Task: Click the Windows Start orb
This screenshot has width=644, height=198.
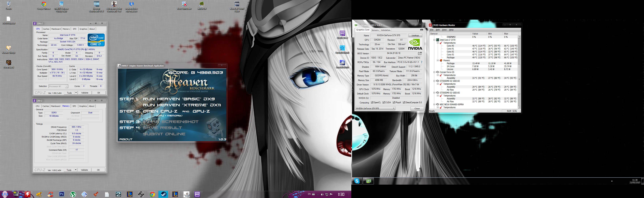Action: pyautogui.click(x=5, y=194)
